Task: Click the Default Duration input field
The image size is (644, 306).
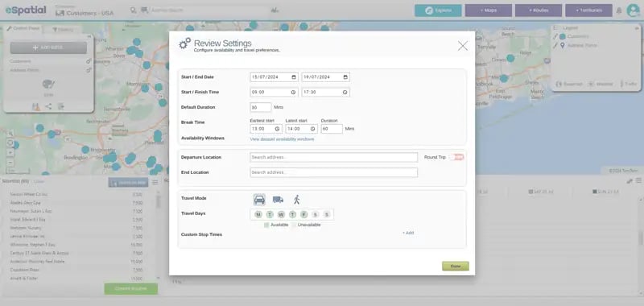Action: [260, 107]
